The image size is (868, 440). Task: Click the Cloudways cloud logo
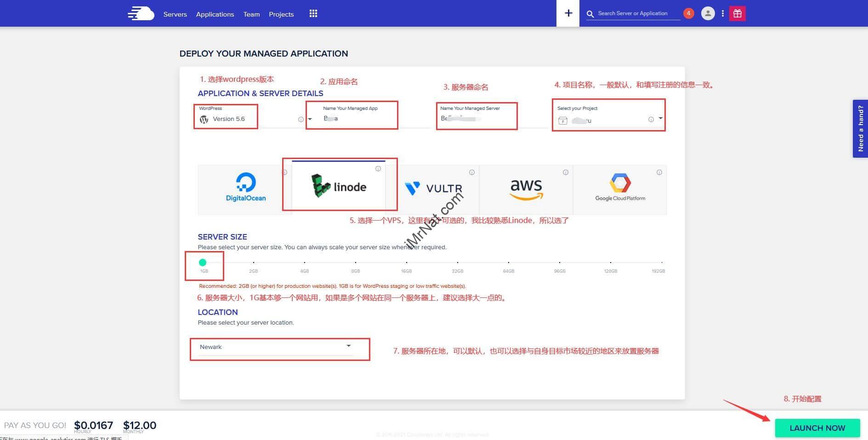141,13
